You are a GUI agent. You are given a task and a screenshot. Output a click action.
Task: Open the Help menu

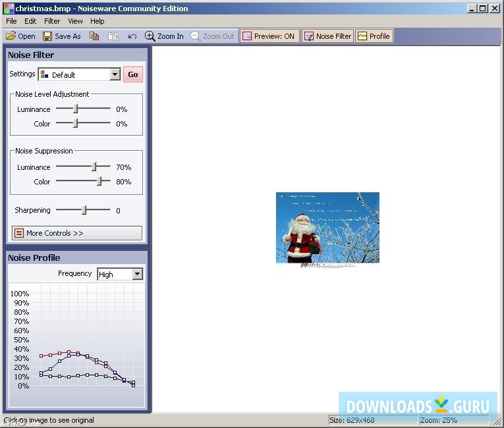click(x=97, y=21)
